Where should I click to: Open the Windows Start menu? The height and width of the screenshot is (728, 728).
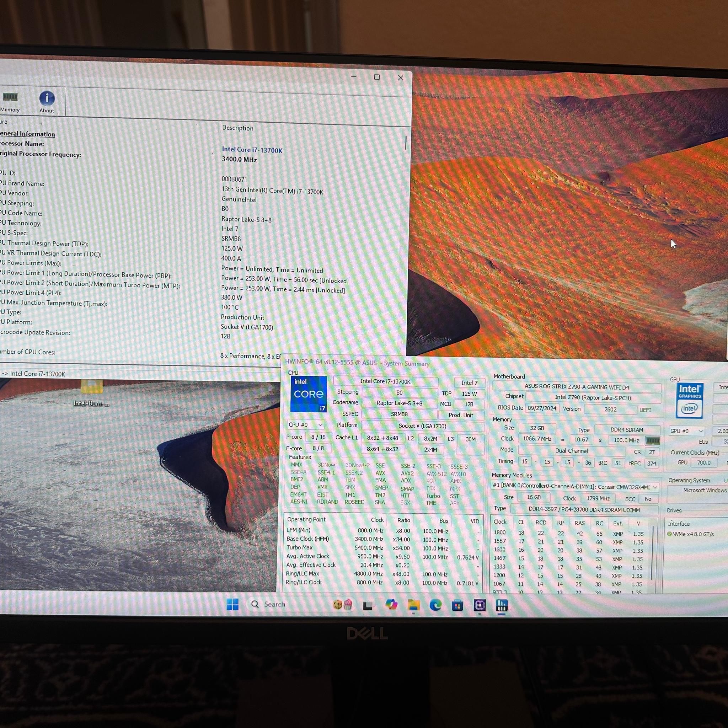coord(232,604)
